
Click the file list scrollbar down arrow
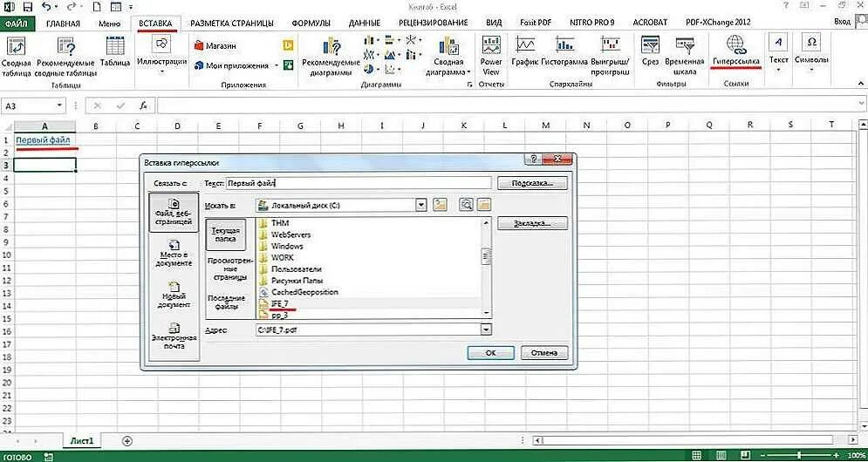click(x=486, y=313)
